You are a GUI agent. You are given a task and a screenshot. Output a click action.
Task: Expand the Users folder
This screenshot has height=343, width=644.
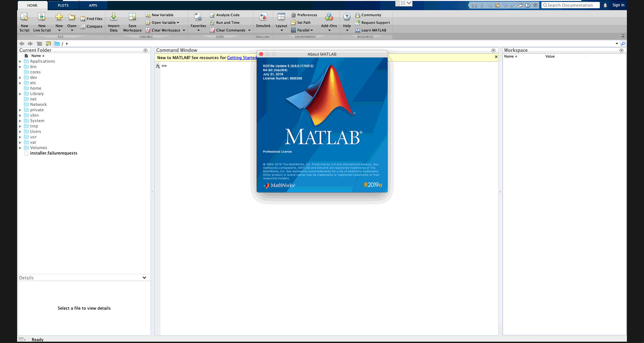(20, 132)
